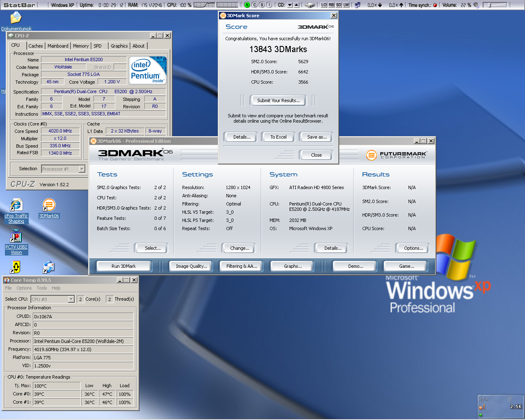Click the SD button in StatBar
The image size is (525, 420).
point(339,5)
